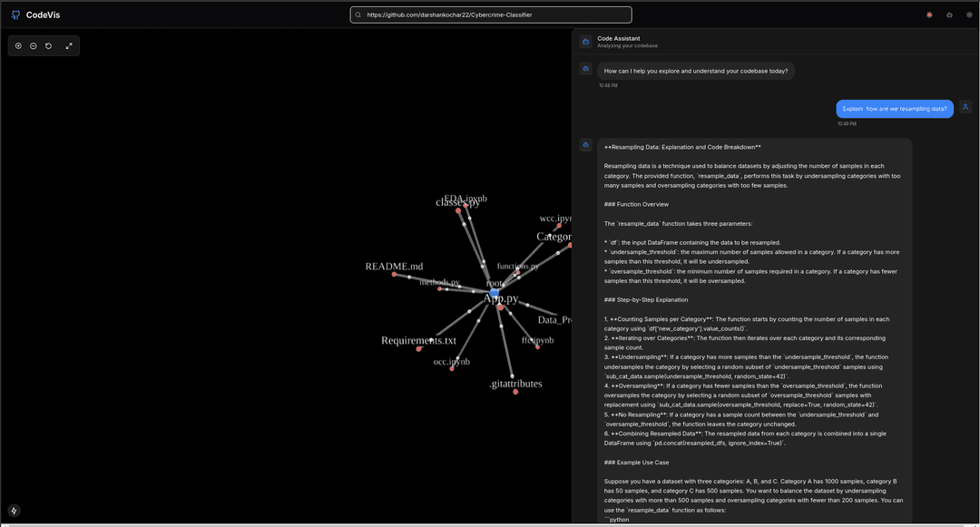Click the bot avatar beside the greeting message
The height and width of the screenshot is (527, 980).
coord(585,69)
